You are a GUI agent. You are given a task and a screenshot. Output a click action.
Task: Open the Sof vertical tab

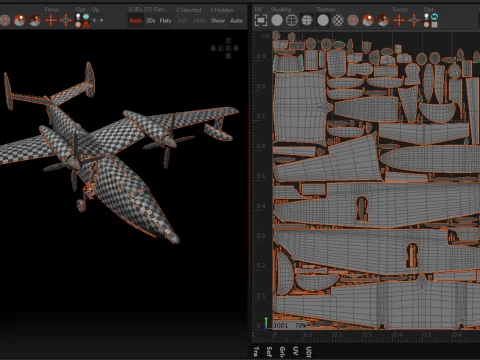click(269, 351)
